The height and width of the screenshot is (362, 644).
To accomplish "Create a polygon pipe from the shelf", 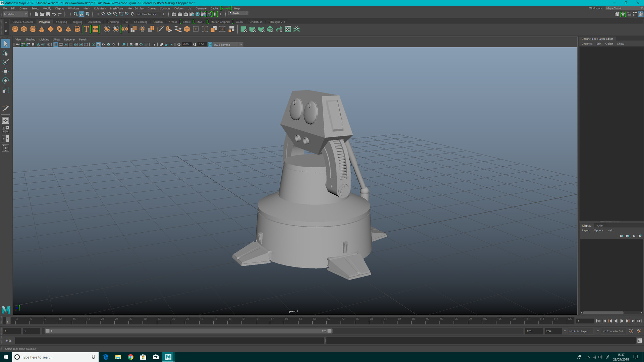I will pyautogui.click(x=77, y=29).
